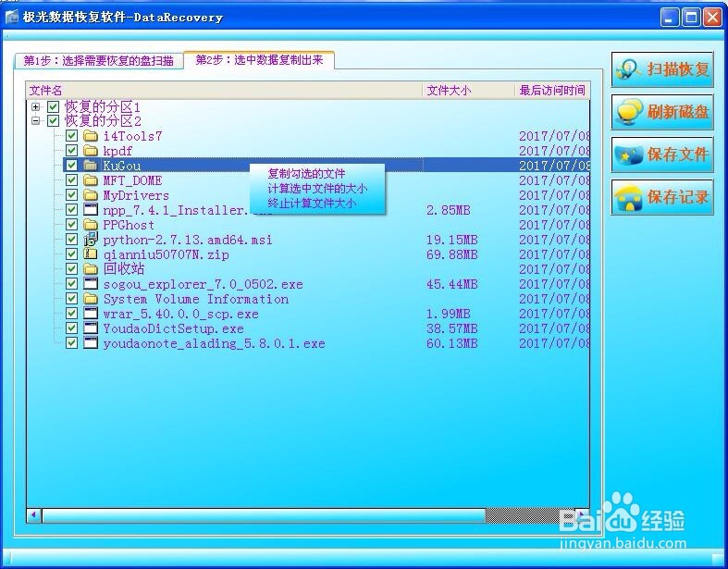The width and height of the screenshot is (728, 569).
Task: Uncheck the 恢复的分区1 checkbox
Action: pyautogui.click(x=53, y=106)
